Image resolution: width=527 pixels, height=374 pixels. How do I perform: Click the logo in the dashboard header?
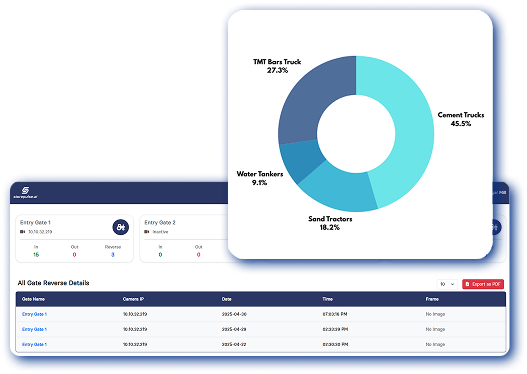pyautogui.click(x=26, y=193)
